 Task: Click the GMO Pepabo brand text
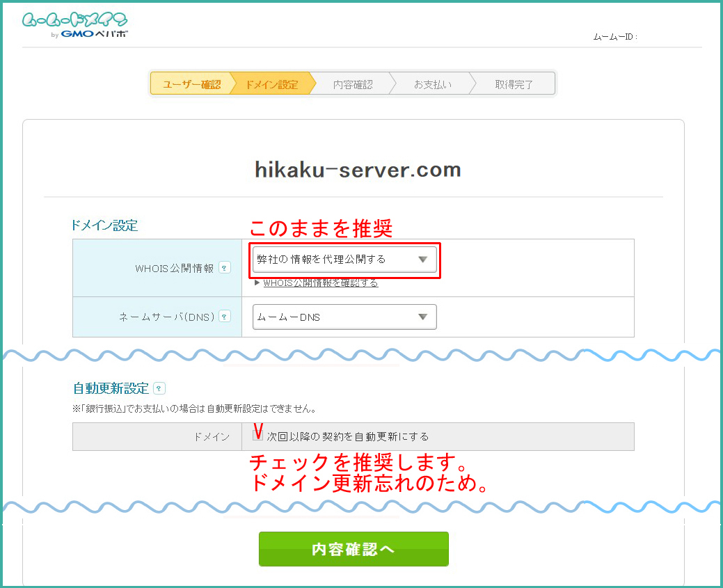(x=94, y=34)
